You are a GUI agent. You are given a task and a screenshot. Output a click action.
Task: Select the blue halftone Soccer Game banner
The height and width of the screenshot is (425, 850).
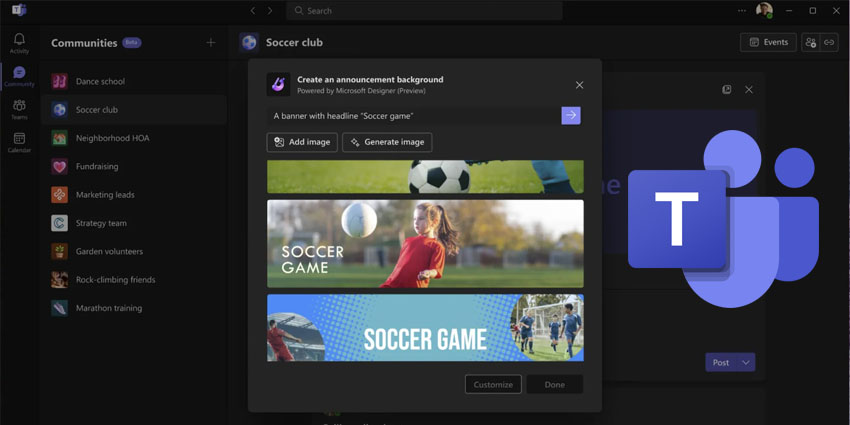point(426,328)
